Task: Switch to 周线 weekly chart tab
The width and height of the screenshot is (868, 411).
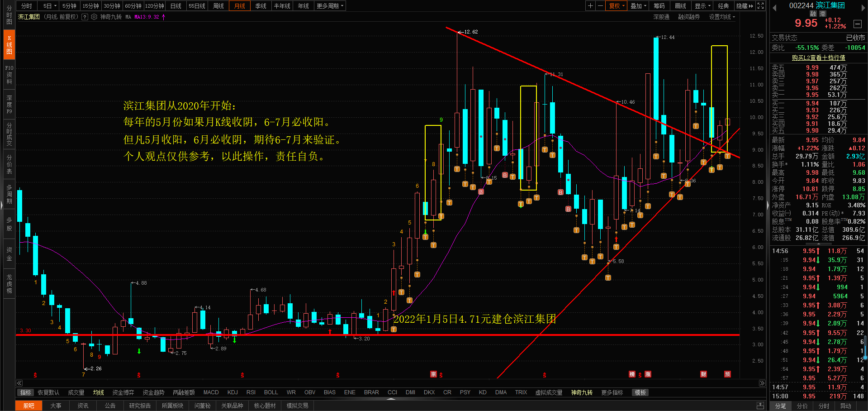Action: [218, 6]
